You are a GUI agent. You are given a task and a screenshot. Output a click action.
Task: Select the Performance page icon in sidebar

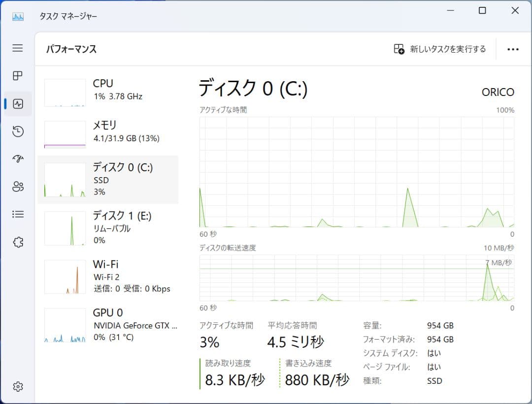[x=18, y=103]
